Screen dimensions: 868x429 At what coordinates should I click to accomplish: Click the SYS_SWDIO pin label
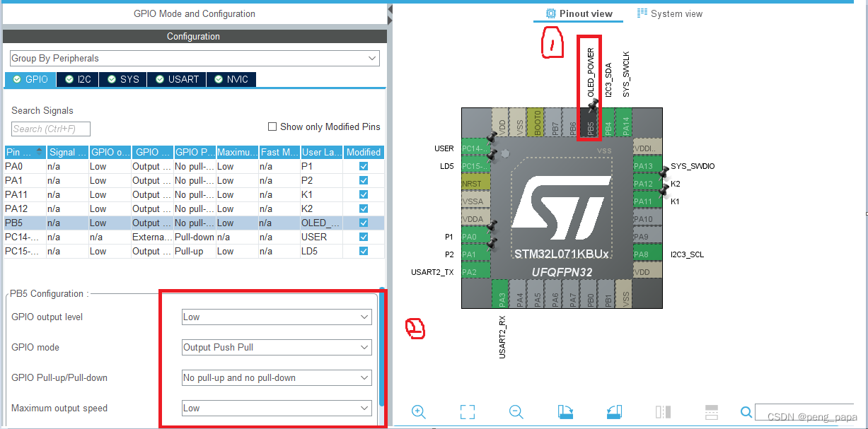coord(693,166)
